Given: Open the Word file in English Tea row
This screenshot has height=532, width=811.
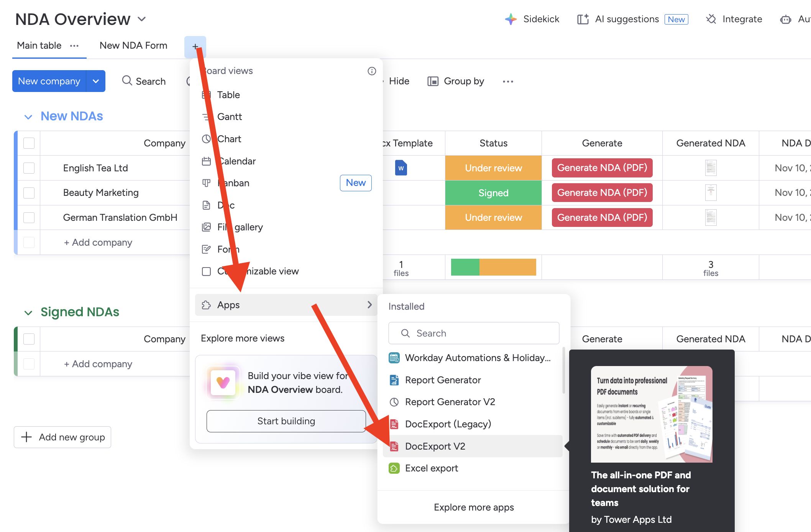Looking at the screenshot, I should pos(401,168).
